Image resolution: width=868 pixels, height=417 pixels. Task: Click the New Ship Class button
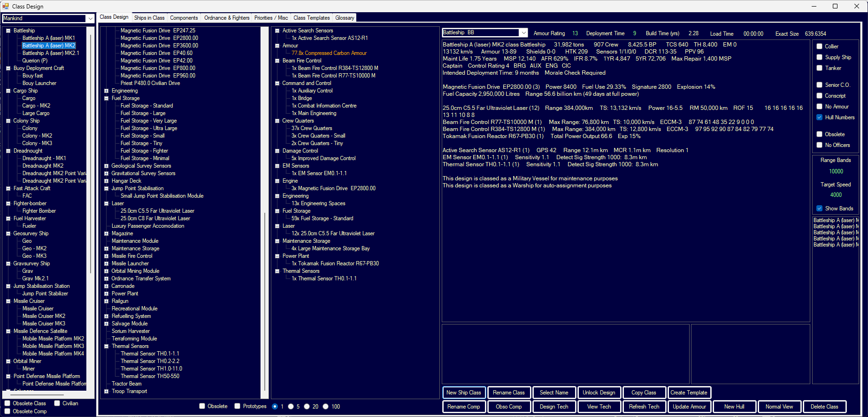point(463,393)
